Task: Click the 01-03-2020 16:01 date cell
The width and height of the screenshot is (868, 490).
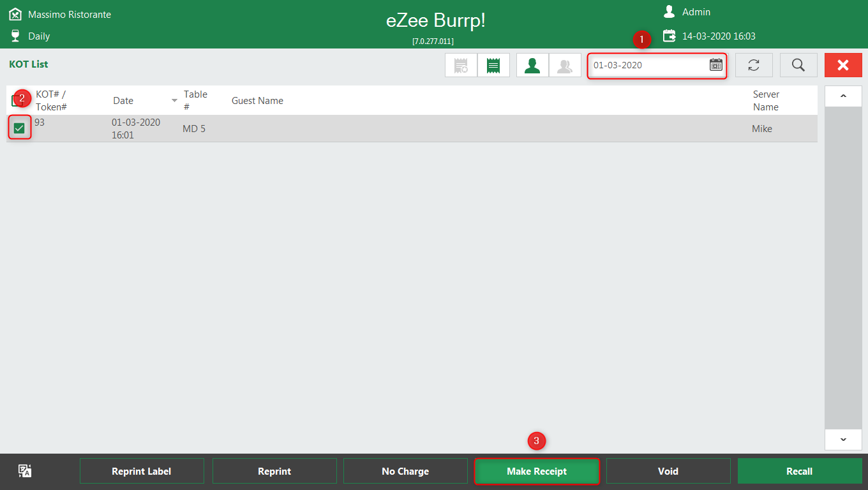Action: click(136, 128)
